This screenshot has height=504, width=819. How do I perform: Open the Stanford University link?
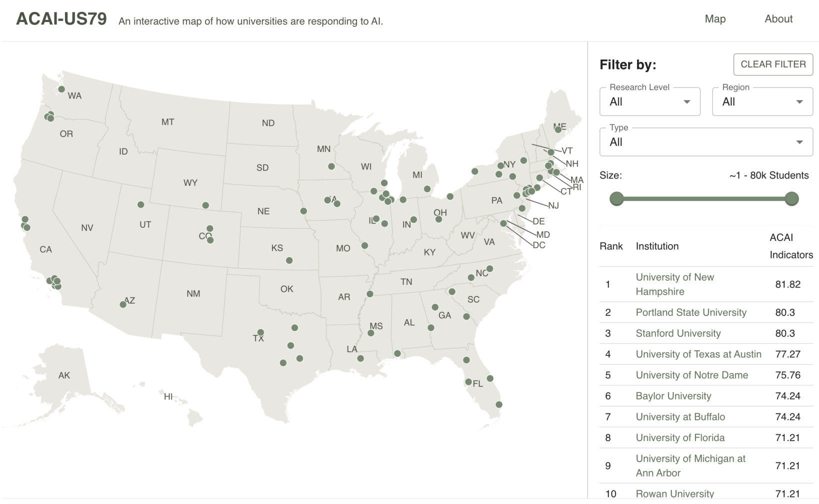678,333
